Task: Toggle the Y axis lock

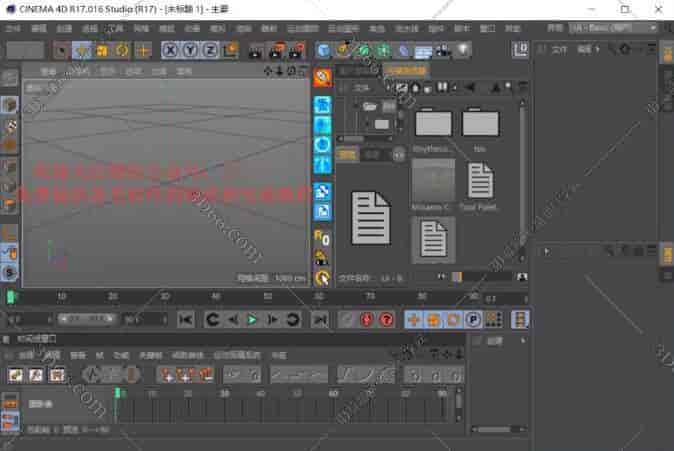Action: pos(190,51)
